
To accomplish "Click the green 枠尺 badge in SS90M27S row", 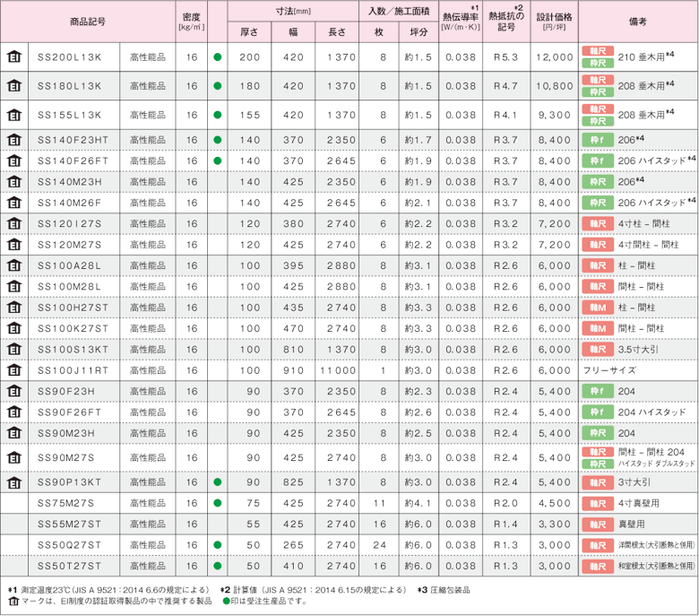I will pos(597,464).
